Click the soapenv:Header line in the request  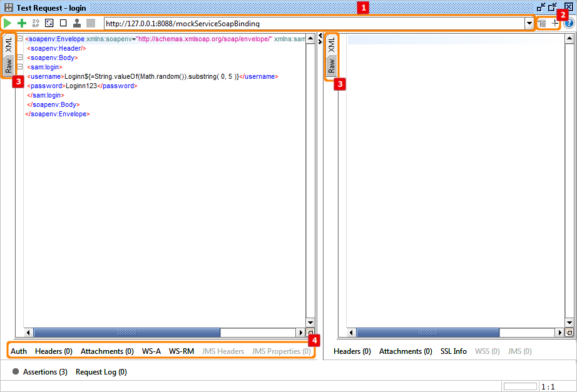(56, 48)
